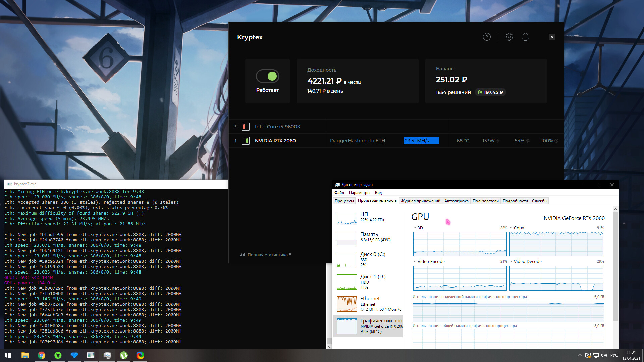Open Полная статистика link in Kryptex

point(268,255)
